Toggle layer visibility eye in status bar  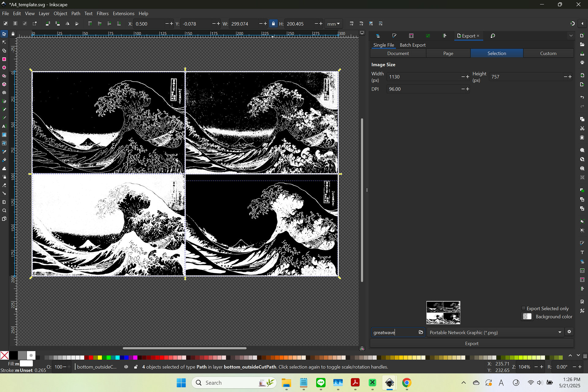126,367
